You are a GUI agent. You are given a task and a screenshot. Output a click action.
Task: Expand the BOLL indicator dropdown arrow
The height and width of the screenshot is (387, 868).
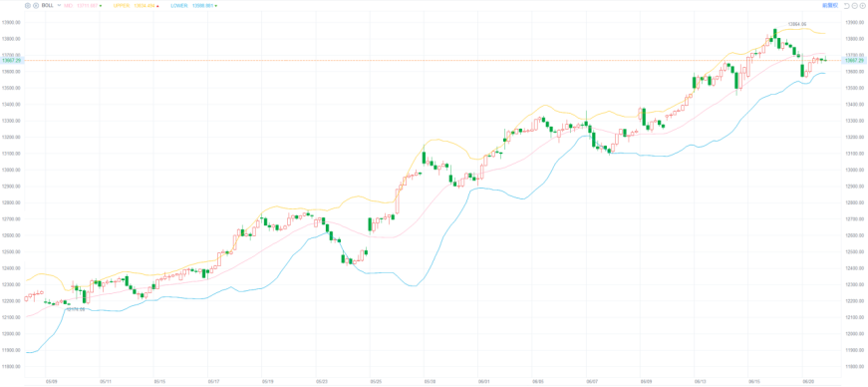(x=59, y=6)
